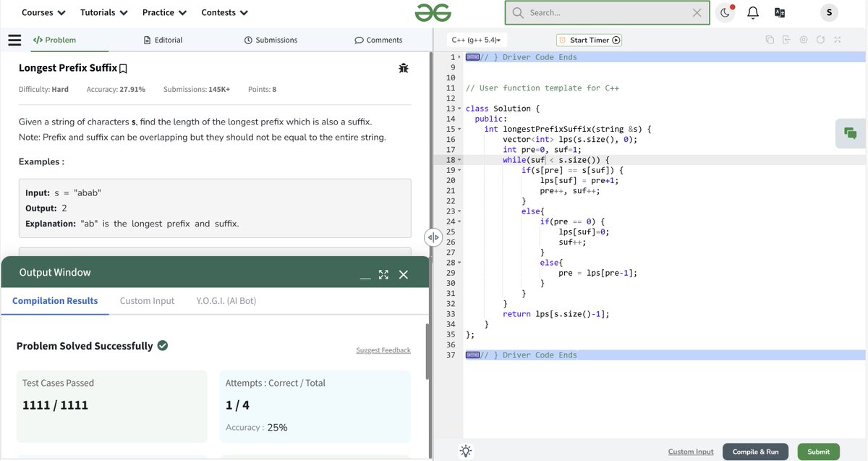
Task: Click the Start Timer button
Action: (589, 41)
